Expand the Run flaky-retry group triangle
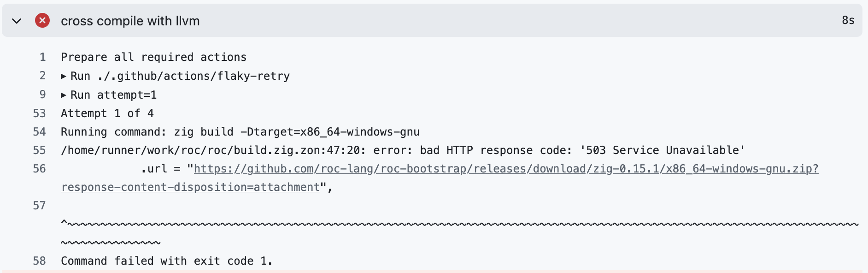Screen dimensions: 868x273 coord(64,76)
